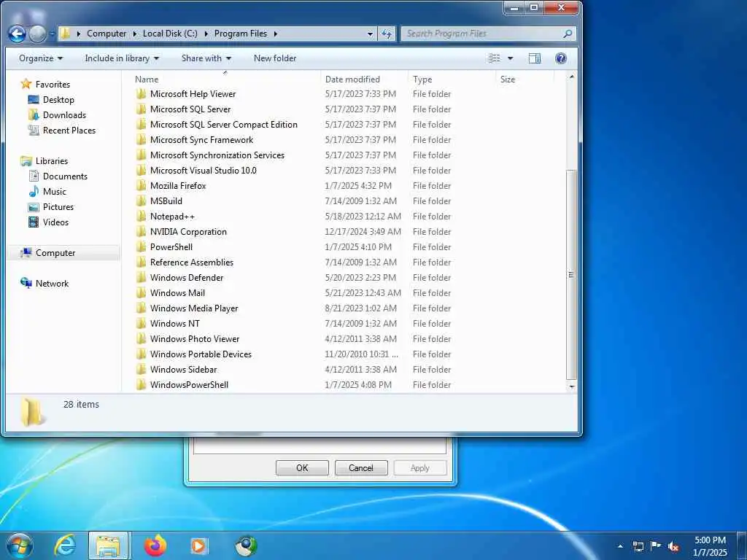Refresh the Program Files folder view
Screen dimensions: 747x560
[387, 34]
